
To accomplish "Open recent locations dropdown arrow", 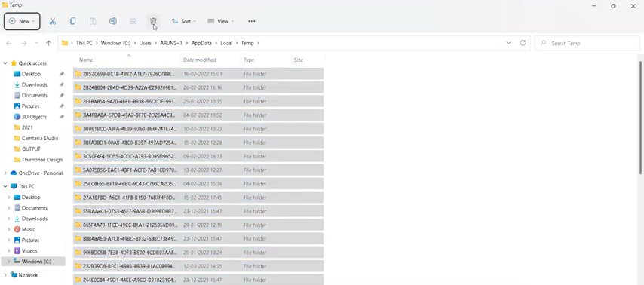I will (36, 43).
